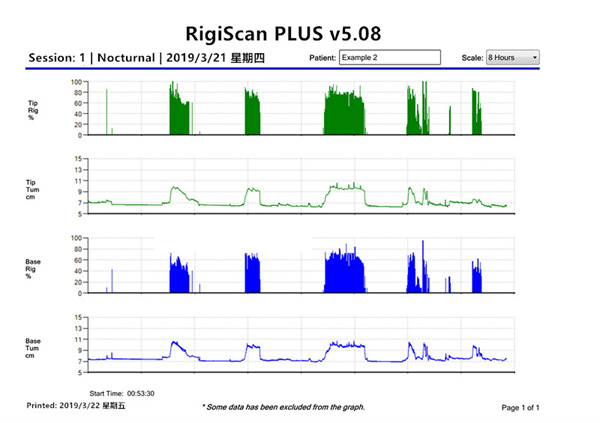Click the excluded data footnote

[283, 407]
